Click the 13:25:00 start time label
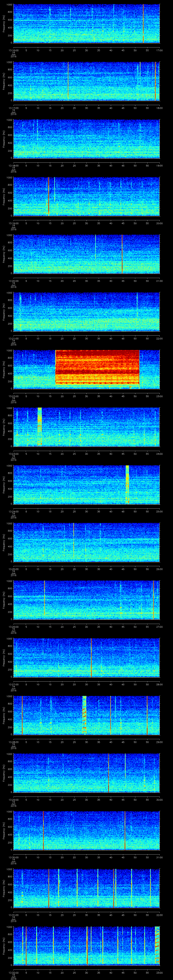The height and width of the screenshot is (980, 173). point(13,569)
